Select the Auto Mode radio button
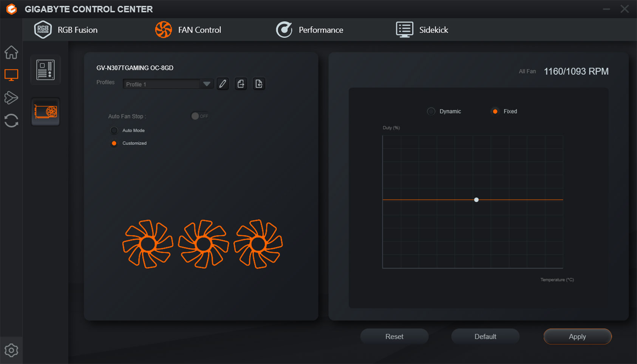 (114, 130)
